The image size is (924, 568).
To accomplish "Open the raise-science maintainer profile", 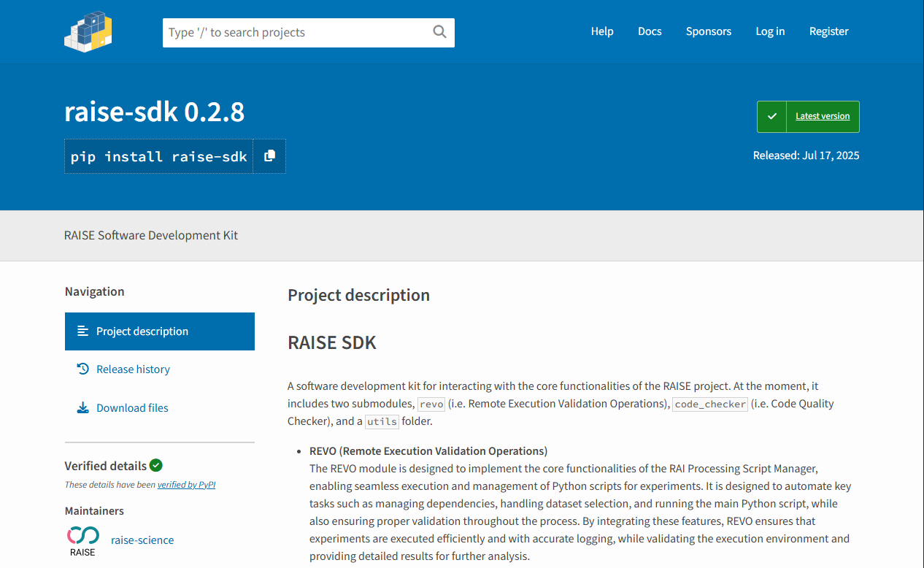I will tap(142, 540).
